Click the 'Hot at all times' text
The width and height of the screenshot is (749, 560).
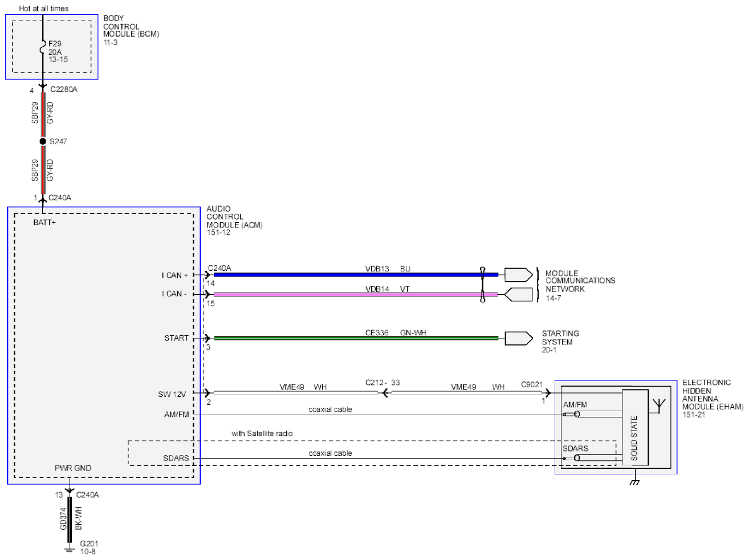point(43,9)
